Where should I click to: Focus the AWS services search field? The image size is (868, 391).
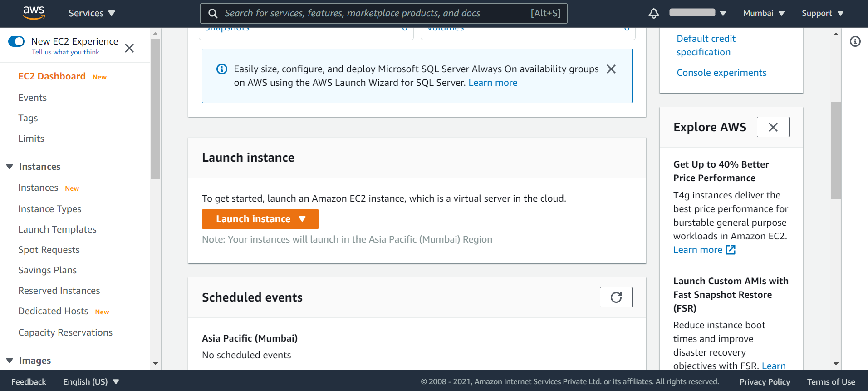pyautogui.click(x=383, y=13)
